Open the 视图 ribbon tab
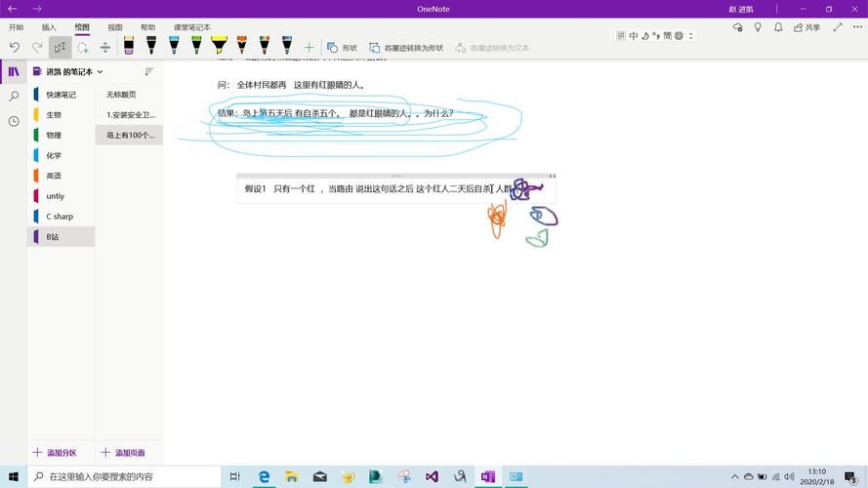Image resolution: width=868 pixels, height=488 pixels. (115, 27)
